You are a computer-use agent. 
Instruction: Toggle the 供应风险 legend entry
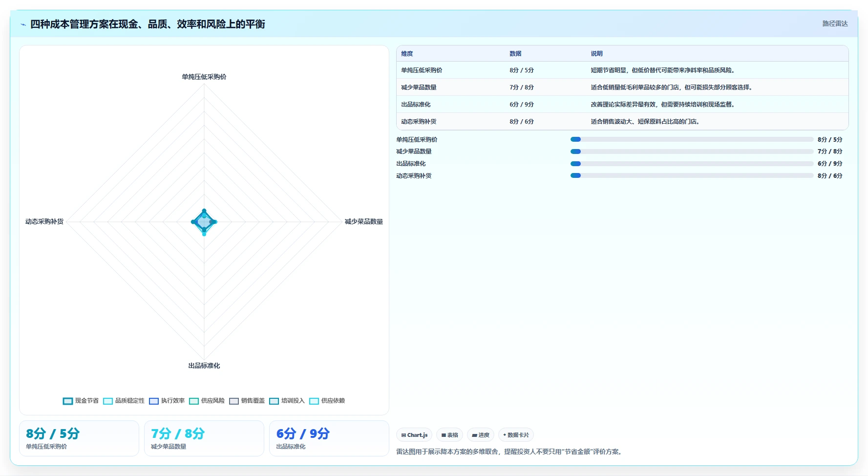pos(207,401)
